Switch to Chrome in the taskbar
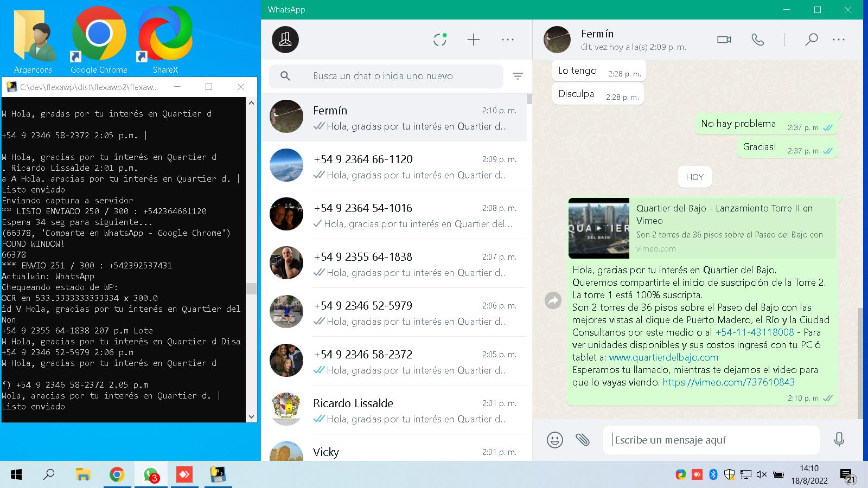 coord(117,475)
